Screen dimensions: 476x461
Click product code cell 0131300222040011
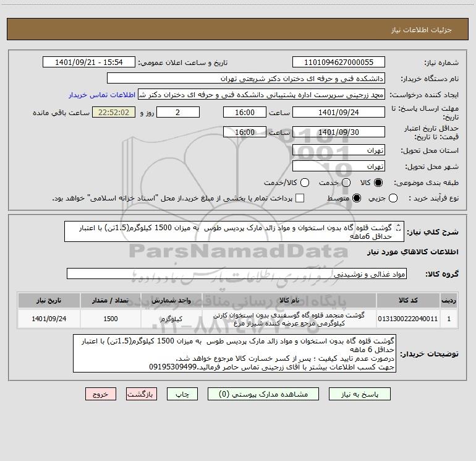[x=408, y=319]
